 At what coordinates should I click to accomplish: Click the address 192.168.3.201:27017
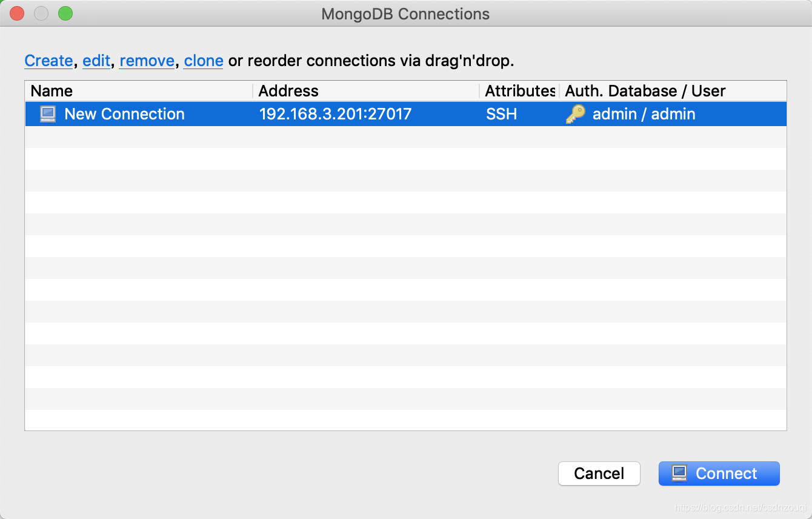[x=335, y=114]
